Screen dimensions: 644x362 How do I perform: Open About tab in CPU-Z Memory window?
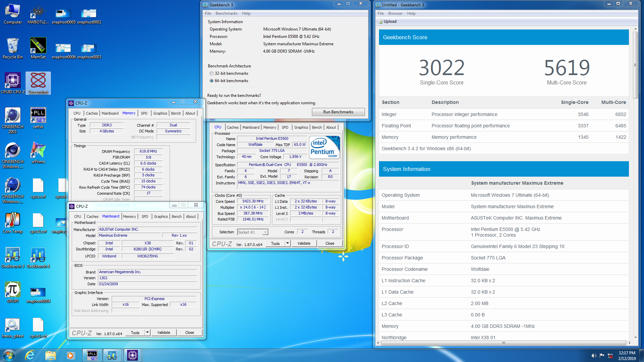[190, 113]
